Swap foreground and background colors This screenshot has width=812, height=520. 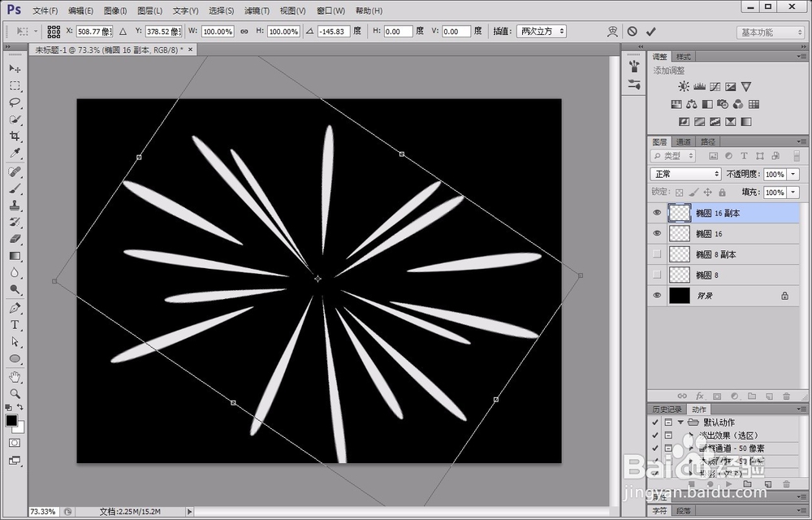click(20, 408)
